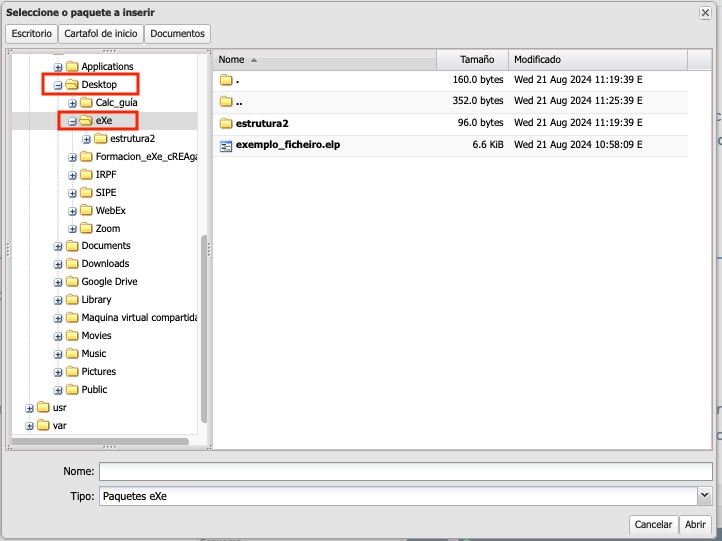This screenshot has width=722, height=541.
Task: Collapse the eXe folder node
Action: tap(73, 121)
